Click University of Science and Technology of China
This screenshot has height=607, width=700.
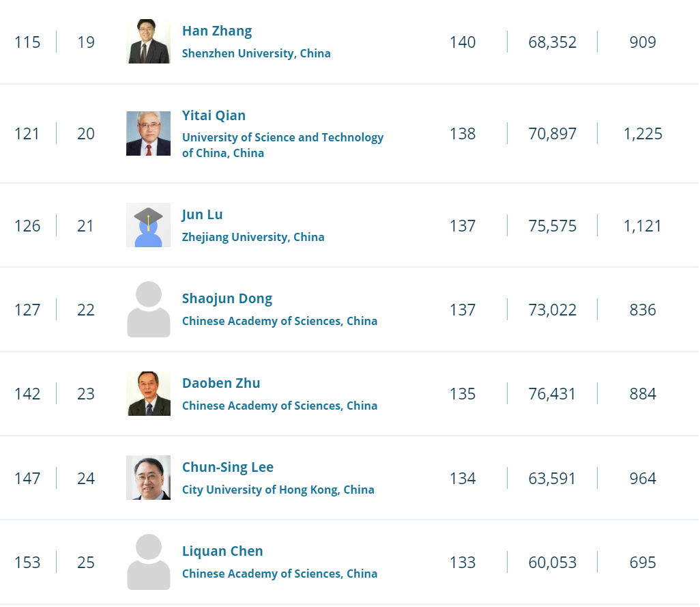(x=282, y=145)
